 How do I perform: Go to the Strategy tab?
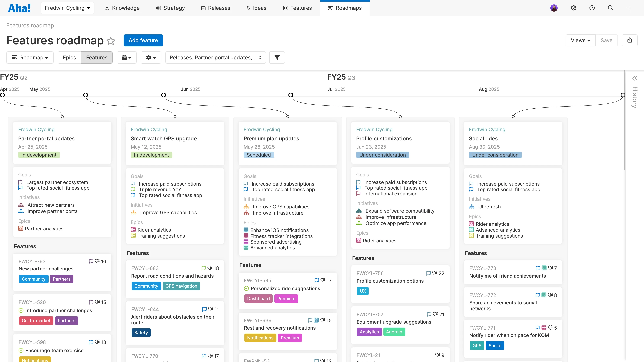170,8
